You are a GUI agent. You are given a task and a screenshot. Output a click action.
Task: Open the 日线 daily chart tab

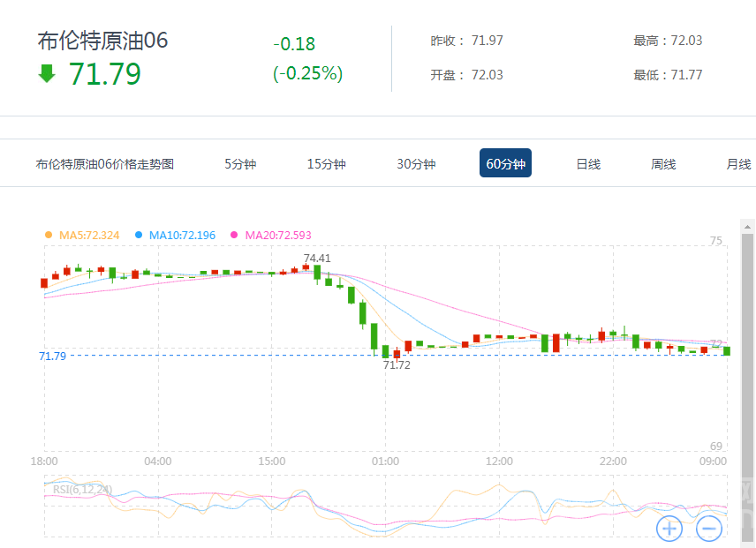tap(588, 164)
